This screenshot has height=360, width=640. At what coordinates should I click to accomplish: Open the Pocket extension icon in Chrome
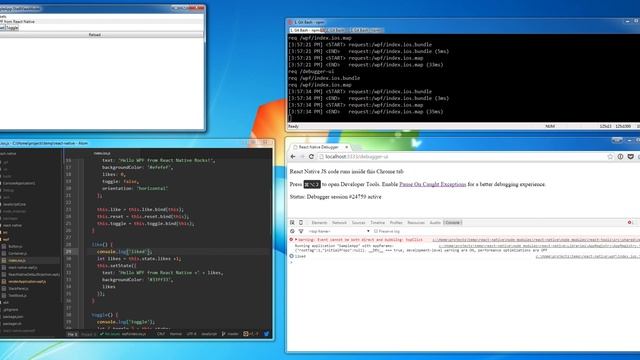coord(630,156)
